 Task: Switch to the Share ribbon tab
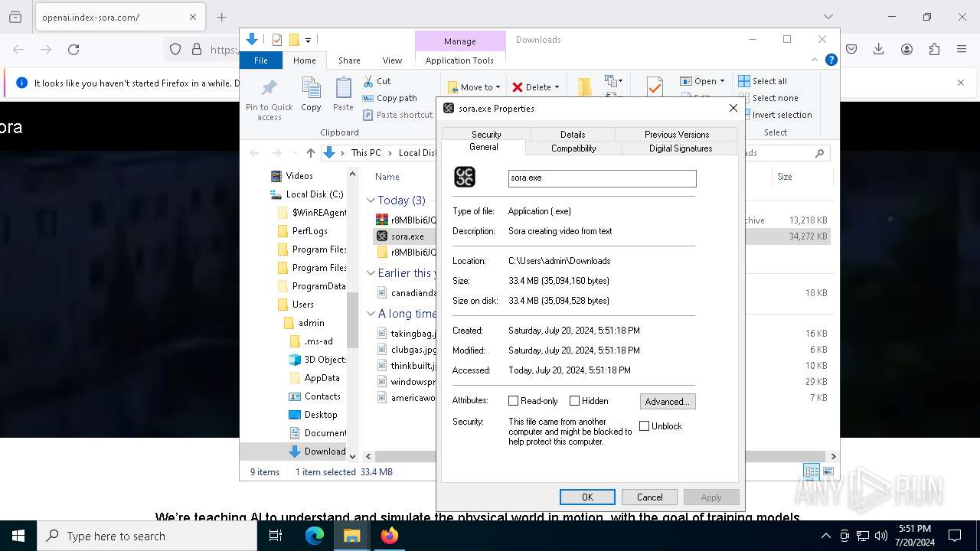point(349,60)
